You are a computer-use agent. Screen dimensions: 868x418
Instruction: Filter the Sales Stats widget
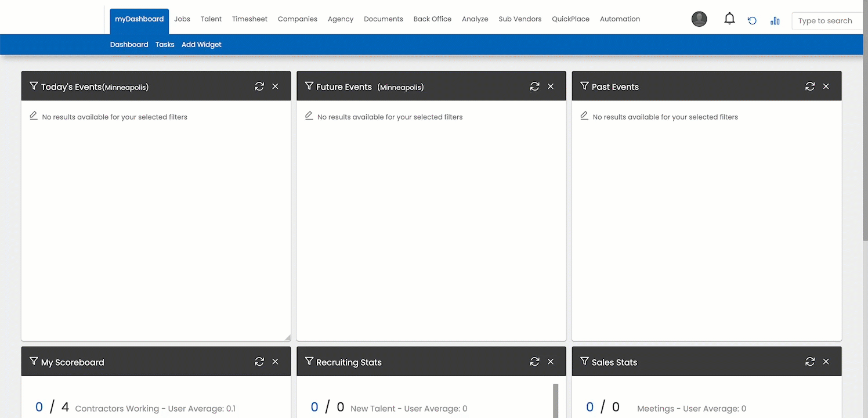click(584, 361)
